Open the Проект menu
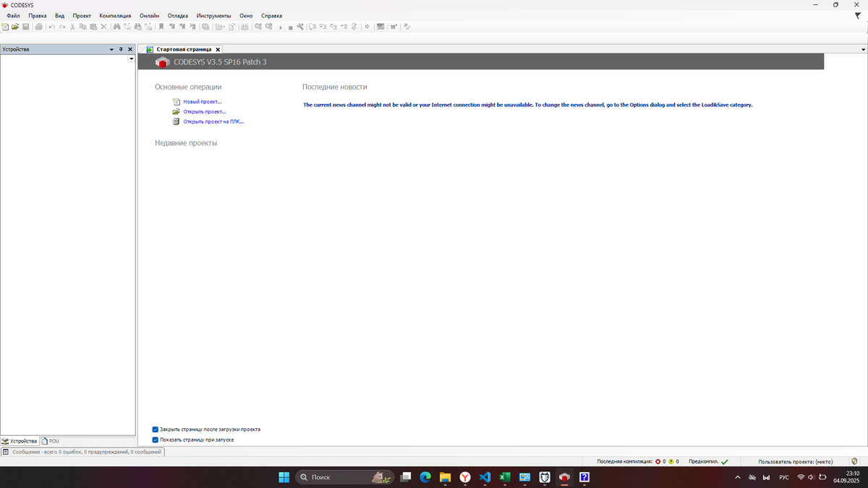The width and height of the screenshot is (868, 488). (82, 15)
